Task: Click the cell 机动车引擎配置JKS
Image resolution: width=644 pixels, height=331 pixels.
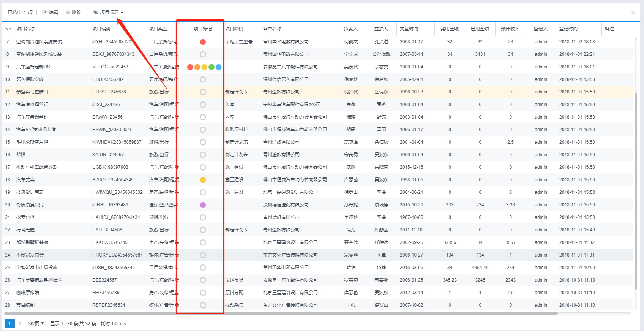Action: (x=36, y=167)
